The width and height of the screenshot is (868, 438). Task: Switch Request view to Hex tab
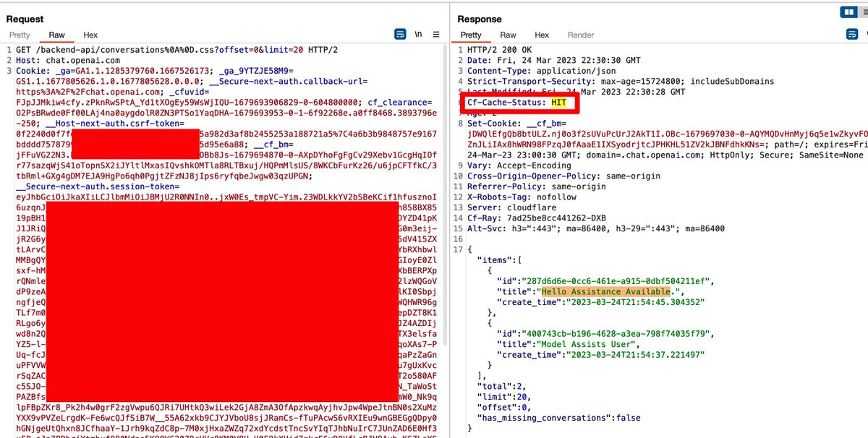(90, 35)
